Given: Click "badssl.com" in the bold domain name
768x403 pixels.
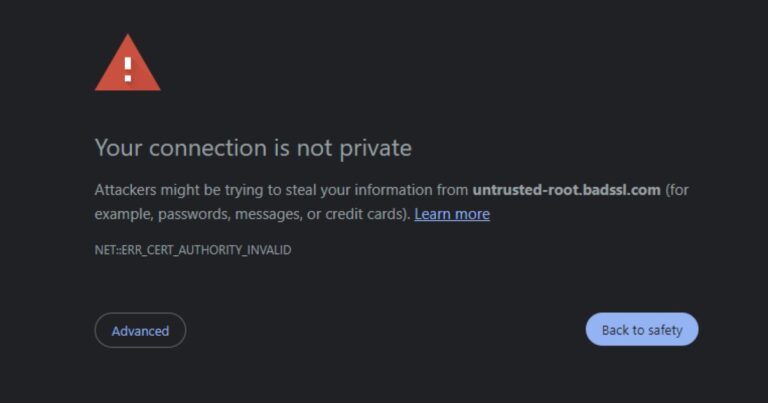Looking at the screenshot, I should pyautogui.click(x=624, y=190).
